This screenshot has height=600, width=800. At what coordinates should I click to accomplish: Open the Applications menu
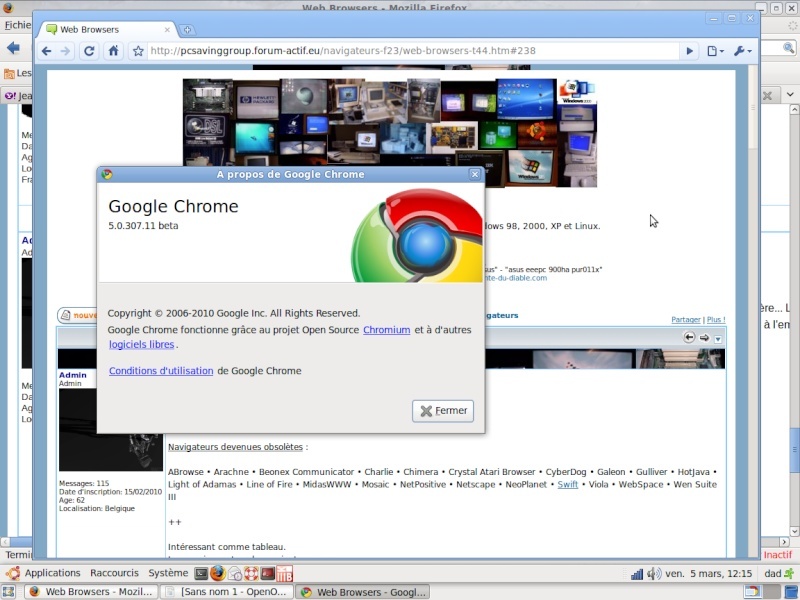tap(52, 573)
